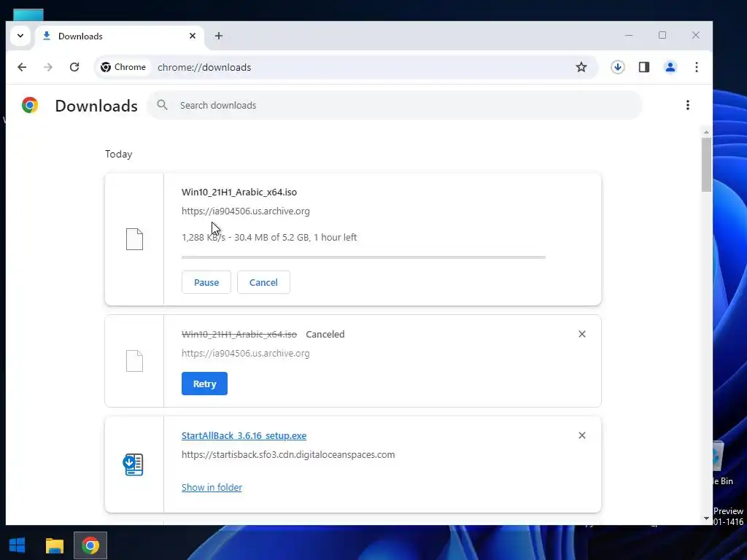Click the browser forward arrow
The height and width of the screenshot is (560, 747).
pos(47,67)
